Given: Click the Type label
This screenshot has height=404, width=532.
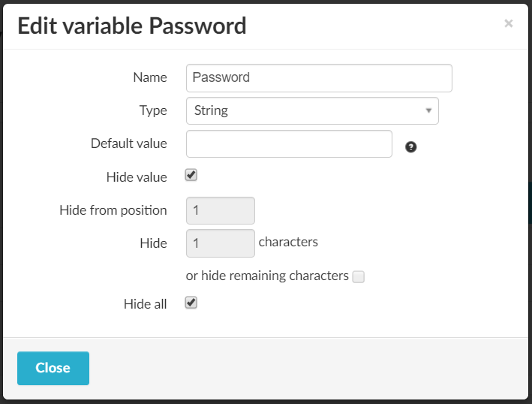Looking at the screenshot, I should click(153, 110).
